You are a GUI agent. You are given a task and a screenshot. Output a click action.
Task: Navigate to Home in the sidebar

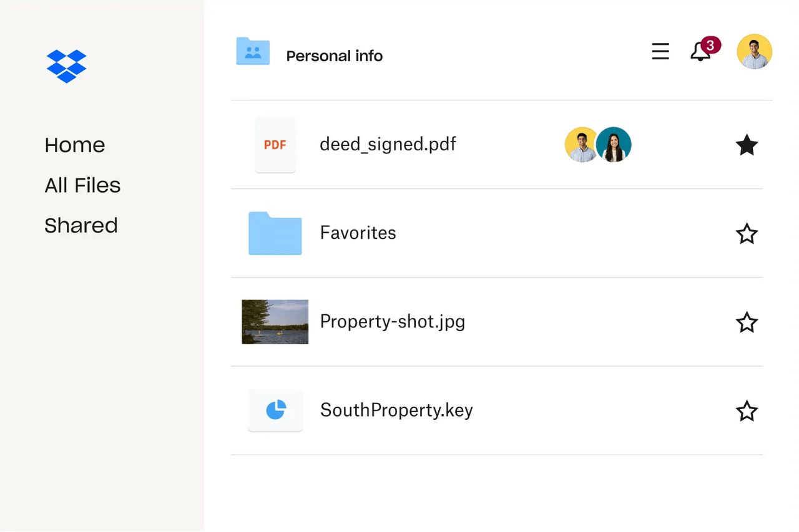point(74,145)
